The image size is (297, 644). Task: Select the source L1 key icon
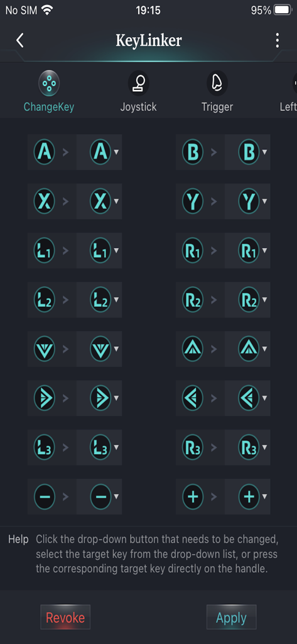click(45, 250)
